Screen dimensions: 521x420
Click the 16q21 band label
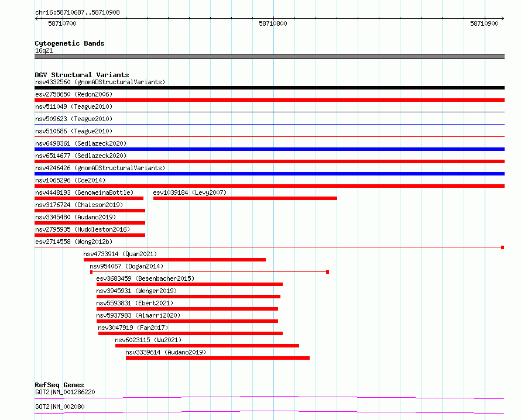pos(44,50)
